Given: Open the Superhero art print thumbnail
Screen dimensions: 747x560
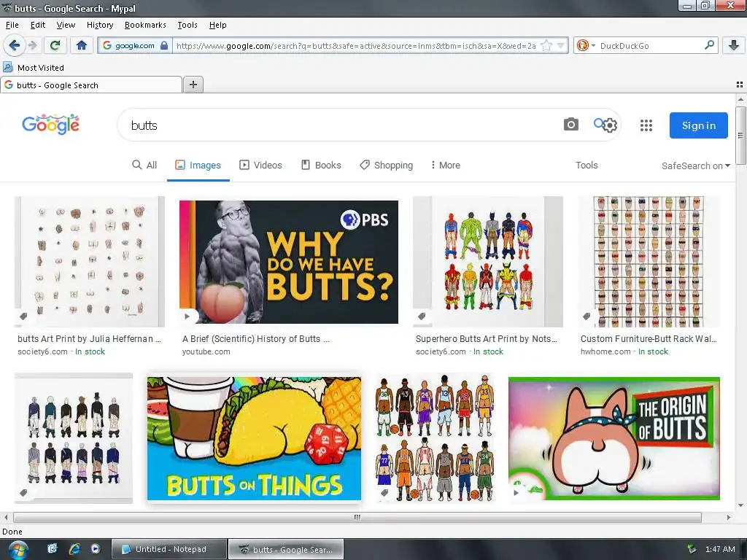Looking at the screenshot, I should point(488,262).
